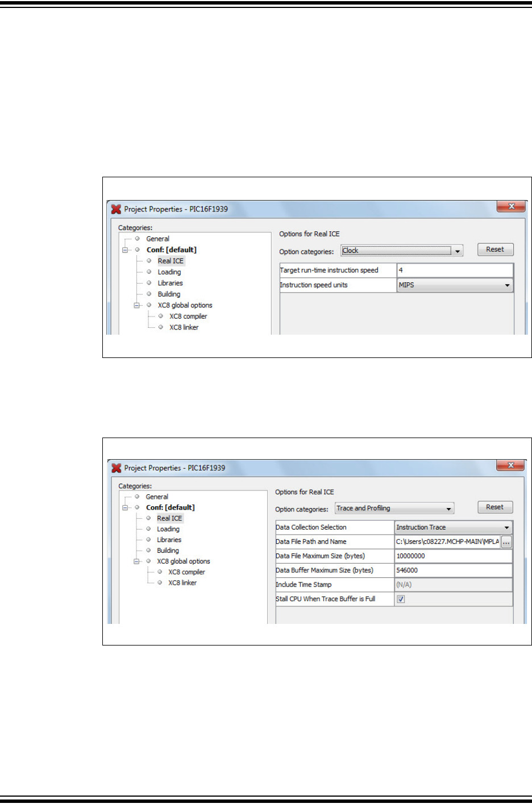Open the Instruction speed units dropdown

pyautogui.click(x=508, y=285)
